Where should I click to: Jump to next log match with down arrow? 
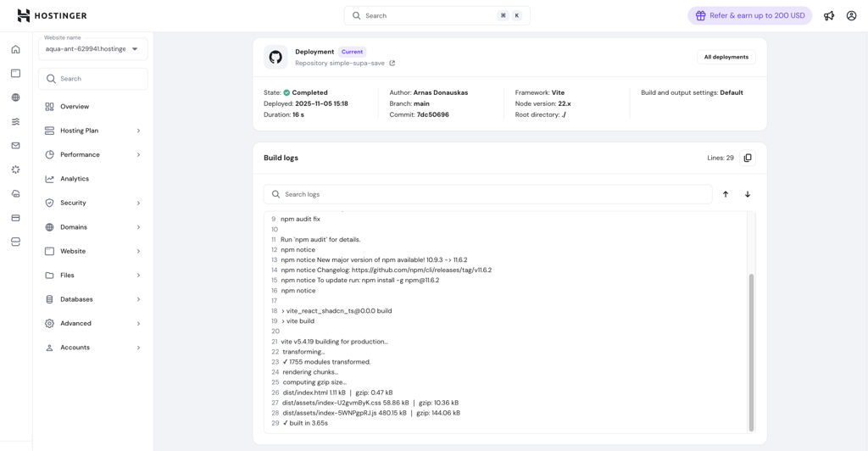tap(748, 194)
